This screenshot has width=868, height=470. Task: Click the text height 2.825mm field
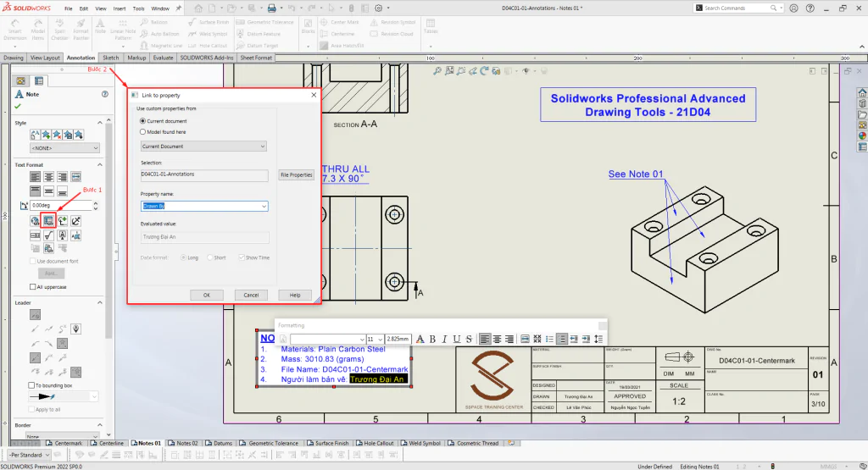(x=398, y=339)
